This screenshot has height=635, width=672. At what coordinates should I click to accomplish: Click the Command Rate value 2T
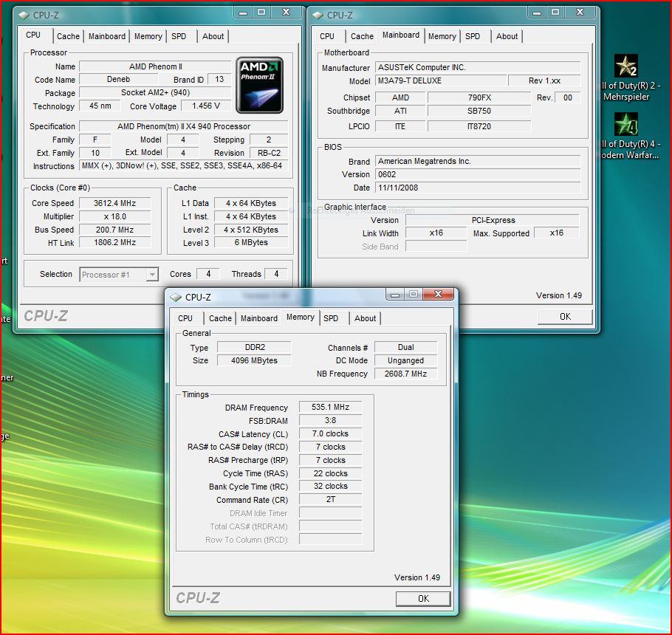point(330,500)
